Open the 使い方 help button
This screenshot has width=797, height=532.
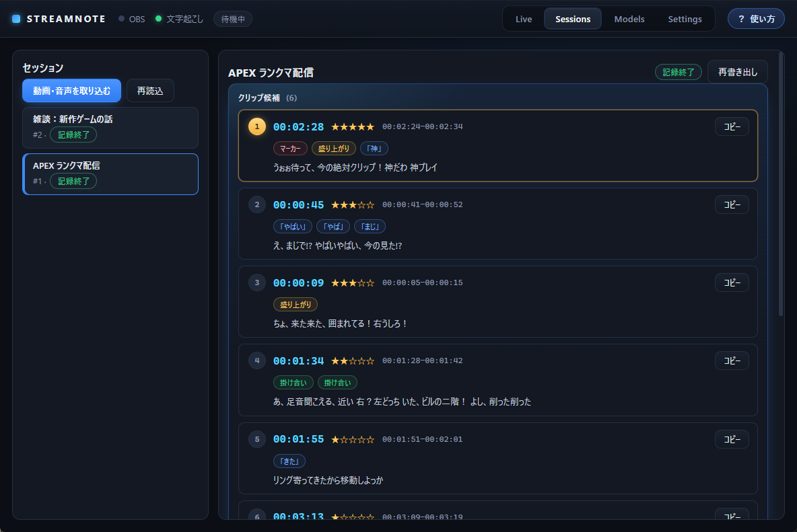pos(756,19)
